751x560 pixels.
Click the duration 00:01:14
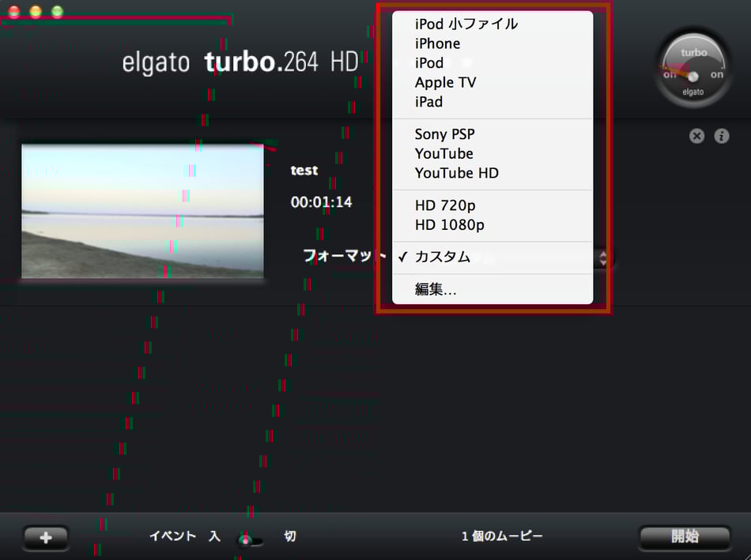coord(322,202)
